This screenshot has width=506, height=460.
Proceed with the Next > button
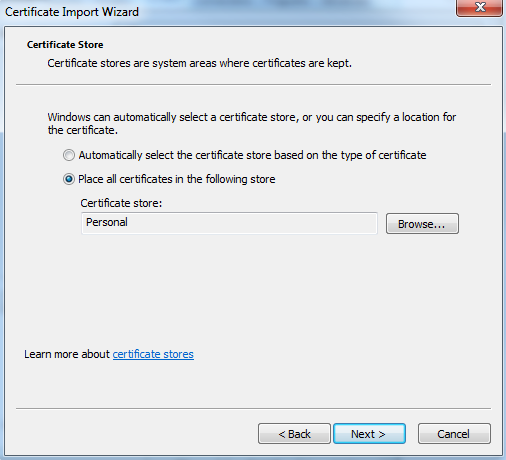coord(369,434)
